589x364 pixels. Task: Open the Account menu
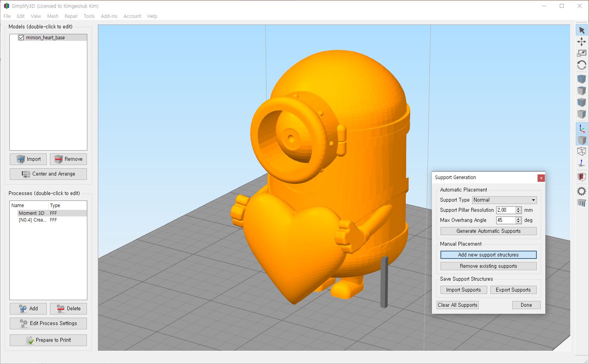pos(132,16)
